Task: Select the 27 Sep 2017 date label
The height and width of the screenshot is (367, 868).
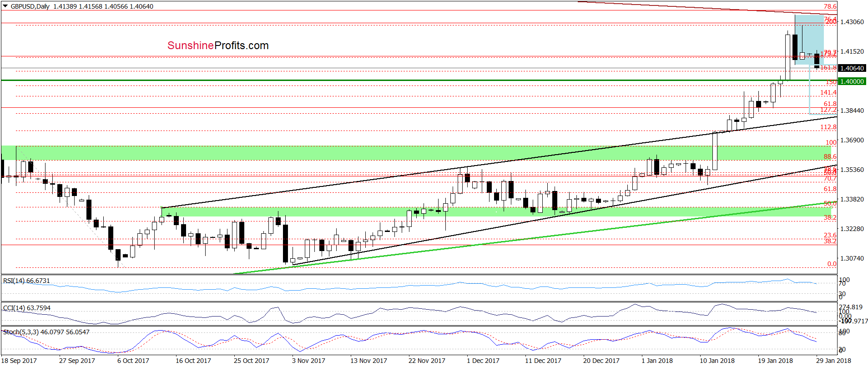Action: pyautogui.click(x=77, y=361)
